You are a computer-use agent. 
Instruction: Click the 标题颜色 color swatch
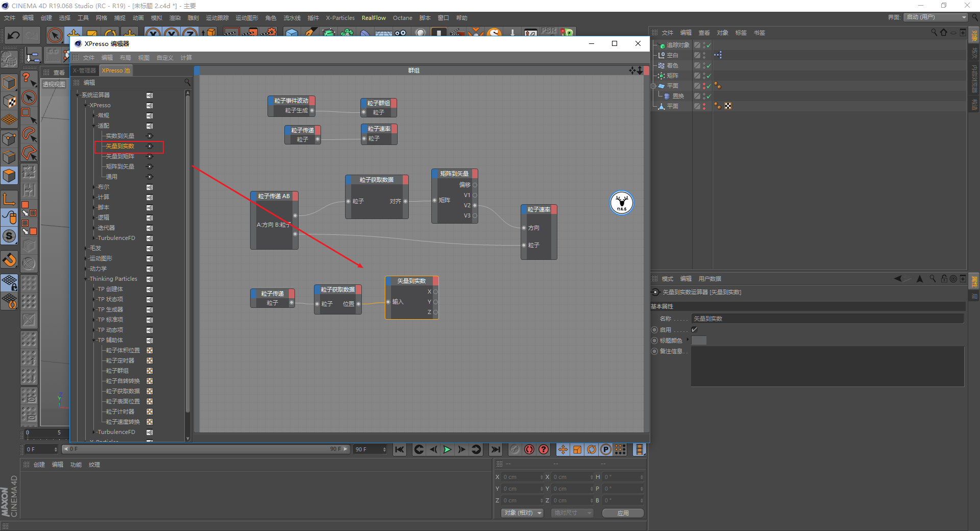click(699, 341)
